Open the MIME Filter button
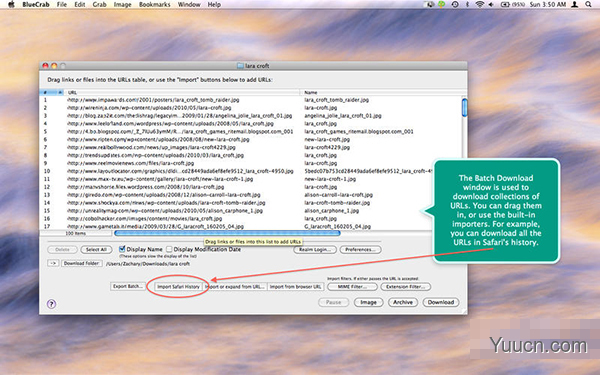The height and width of the screenshot is (375, 600). [352, 287]
